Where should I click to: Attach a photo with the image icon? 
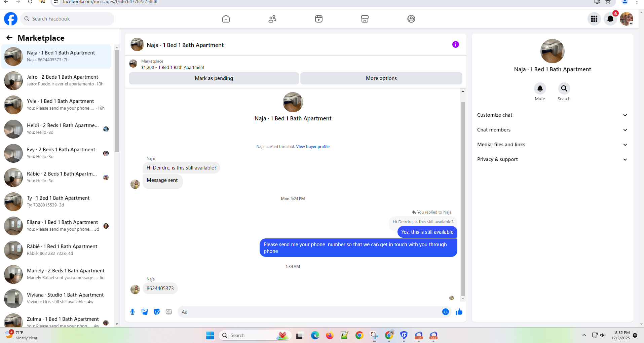145,312
